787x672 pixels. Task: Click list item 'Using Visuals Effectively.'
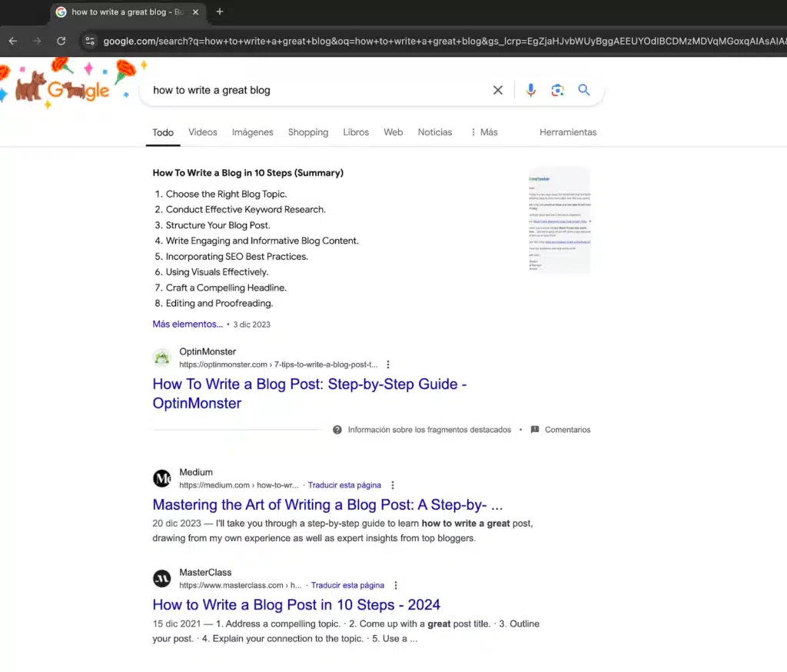point(218,271)
